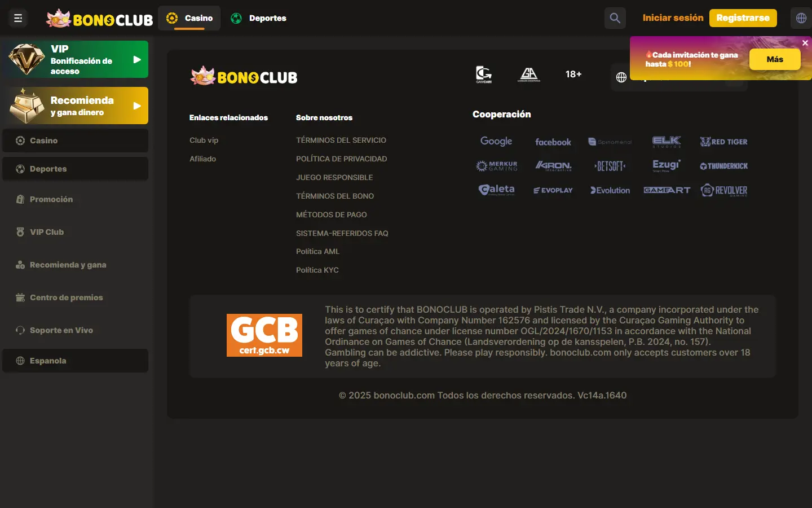Open the VIP Bonificación de acceso banner

tap(76, 59)
